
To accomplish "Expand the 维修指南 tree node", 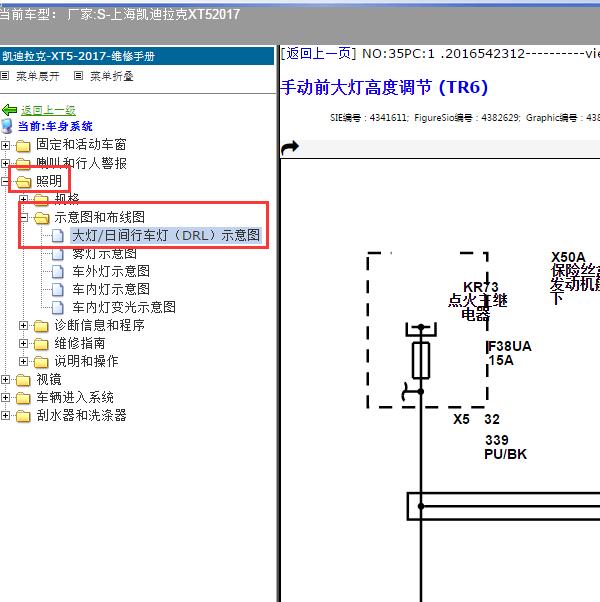I will point(23,343).
